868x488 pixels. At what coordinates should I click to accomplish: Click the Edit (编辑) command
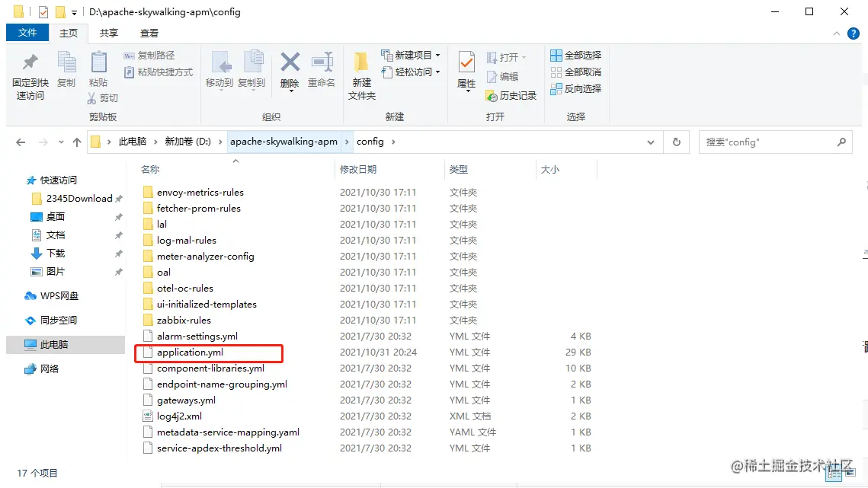503,76
